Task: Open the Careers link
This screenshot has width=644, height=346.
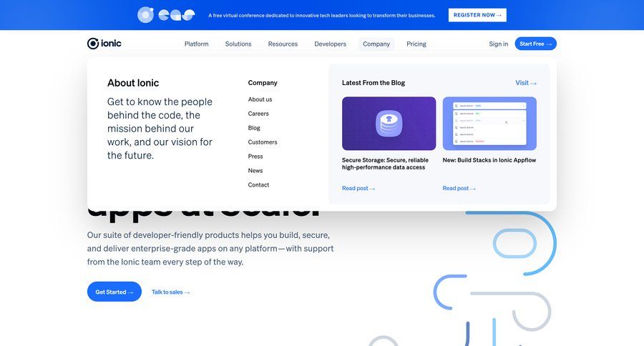Action: (258, 114)
